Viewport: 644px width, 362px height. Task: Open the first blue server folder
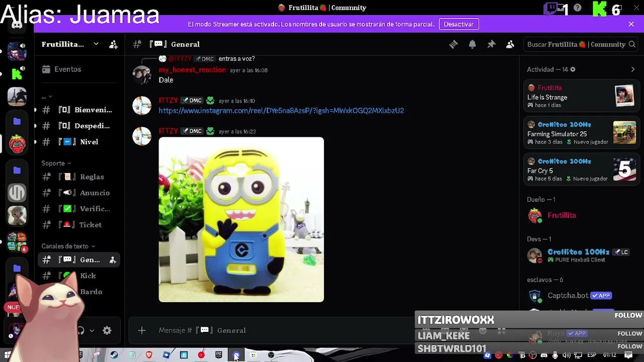(17, 121)
